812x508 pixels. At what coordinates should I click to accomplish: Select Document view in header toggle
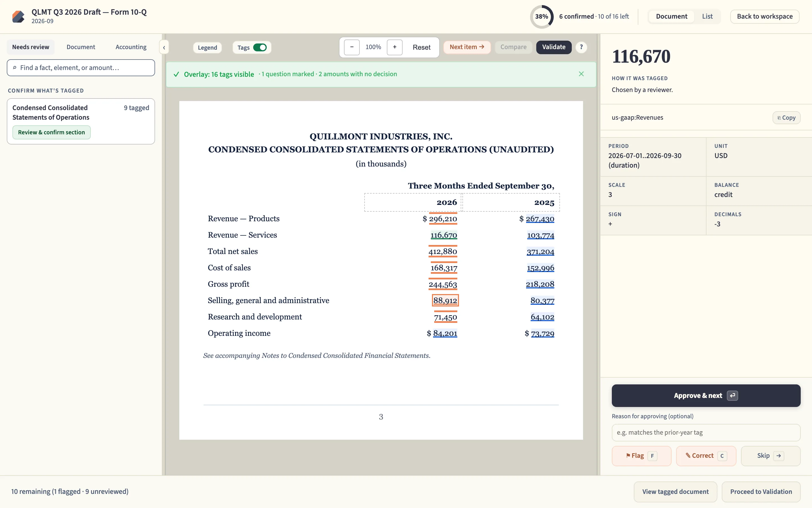[x=671, y=16]
